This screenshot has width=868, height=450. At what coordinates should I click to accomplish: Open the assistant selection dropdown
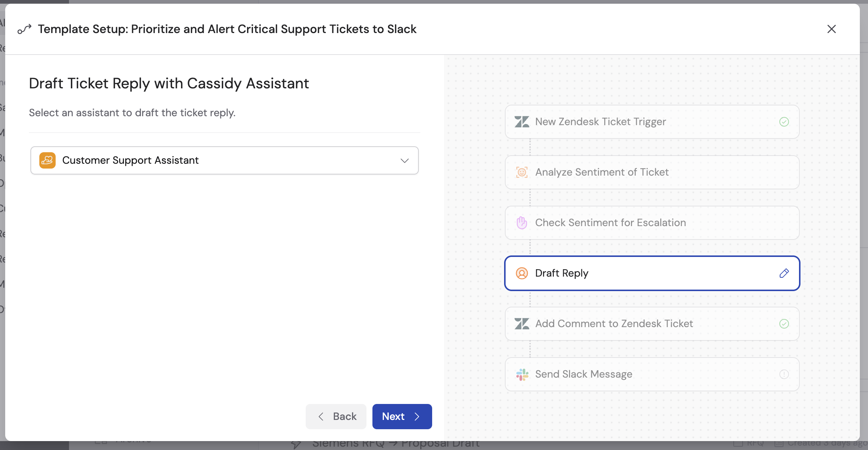[x=404, y=160]
